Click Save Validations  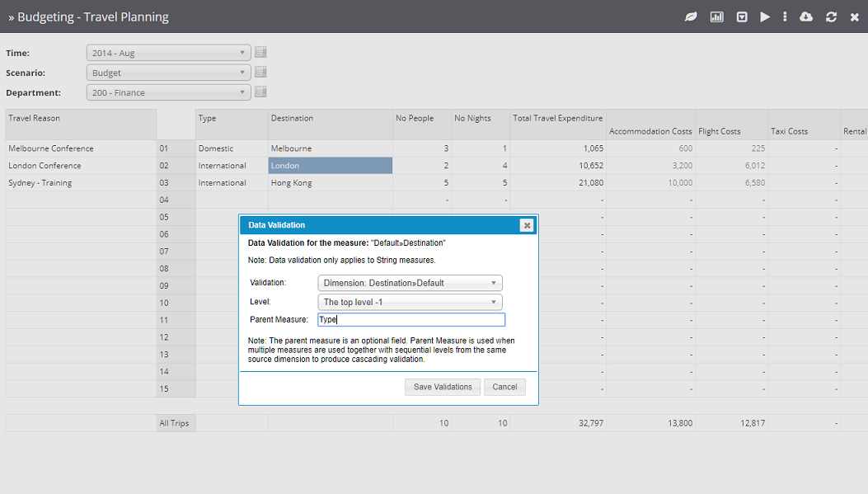click(442, 387)
